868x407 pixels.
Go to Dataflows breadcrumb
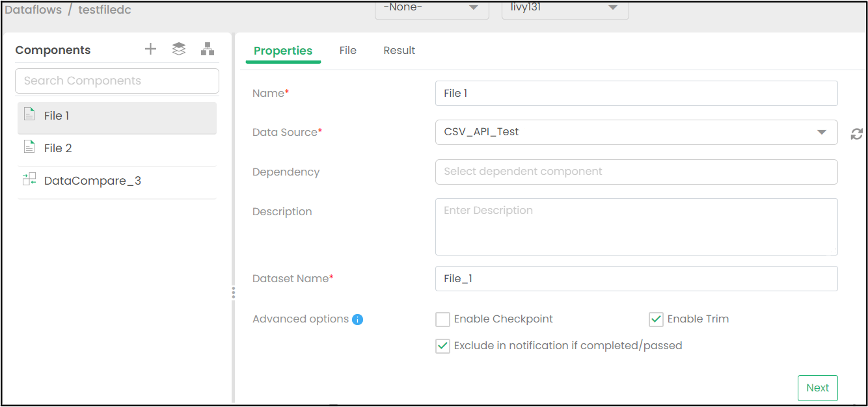click(33, 10)
